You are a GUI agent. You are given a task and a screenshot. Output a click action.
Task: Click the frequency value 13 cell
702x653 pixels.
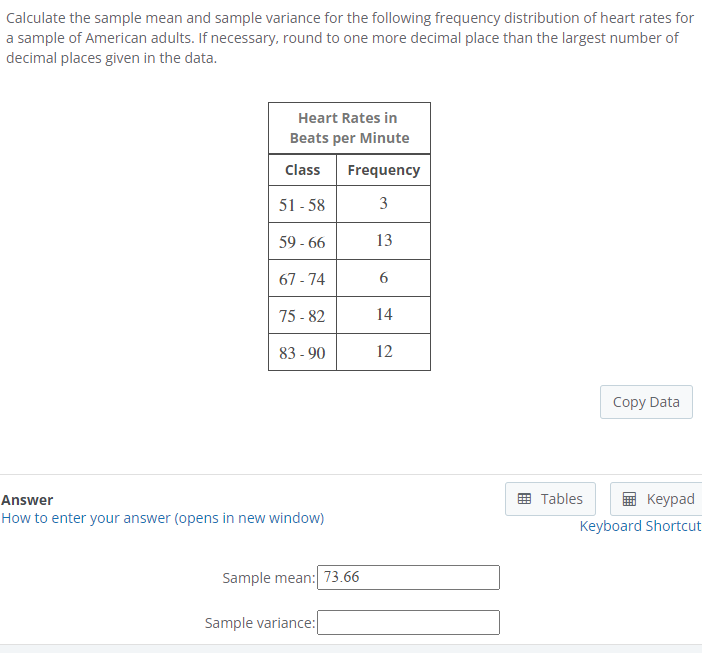point(384,241)
